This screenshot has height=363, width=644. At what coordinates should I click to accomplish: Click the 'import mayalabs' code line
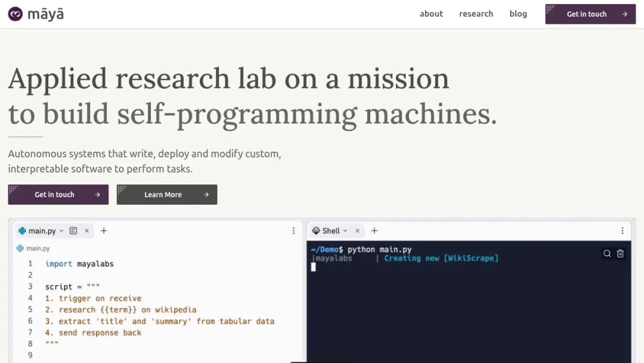click(79, 264)
